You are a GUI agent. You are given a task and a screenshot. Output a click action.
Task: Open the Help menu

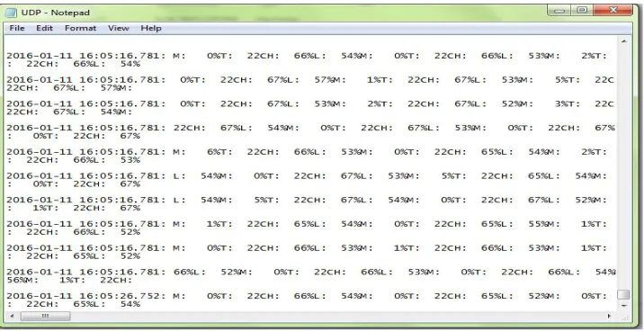click(x=151, y=29)
